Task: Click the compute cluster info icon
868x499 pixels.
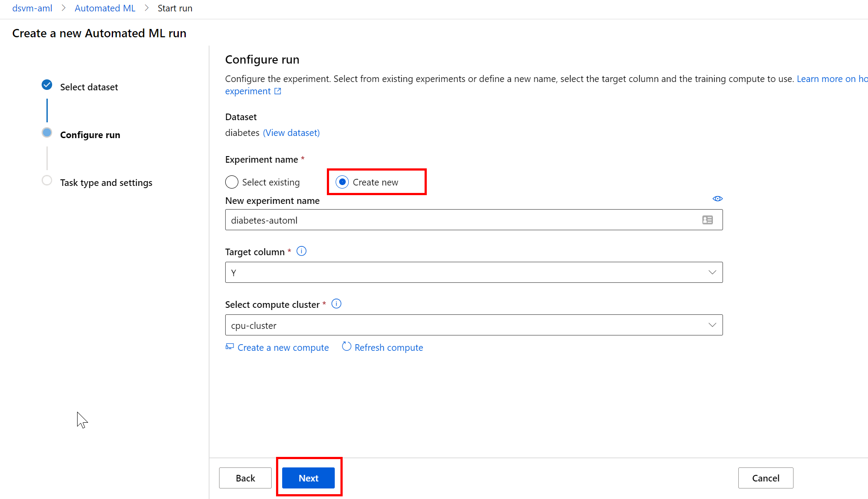Action: 336,304
